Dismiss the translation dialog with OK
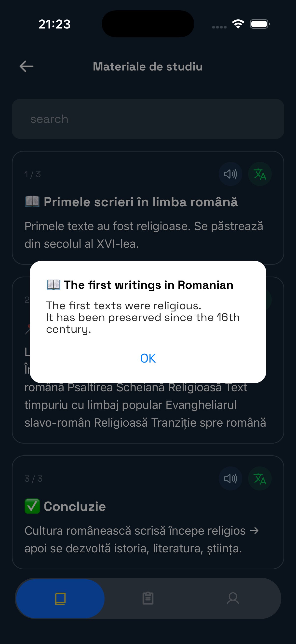The height and width of the screenshot is (644, 296). (148, 358)
